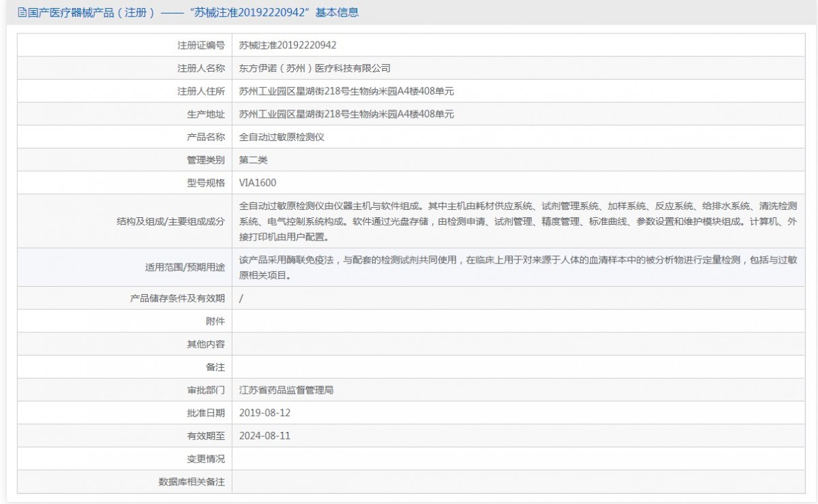Click the structure description paragraph starting "全自动过敏原检测仪由仪器主机"

point(518,221)
